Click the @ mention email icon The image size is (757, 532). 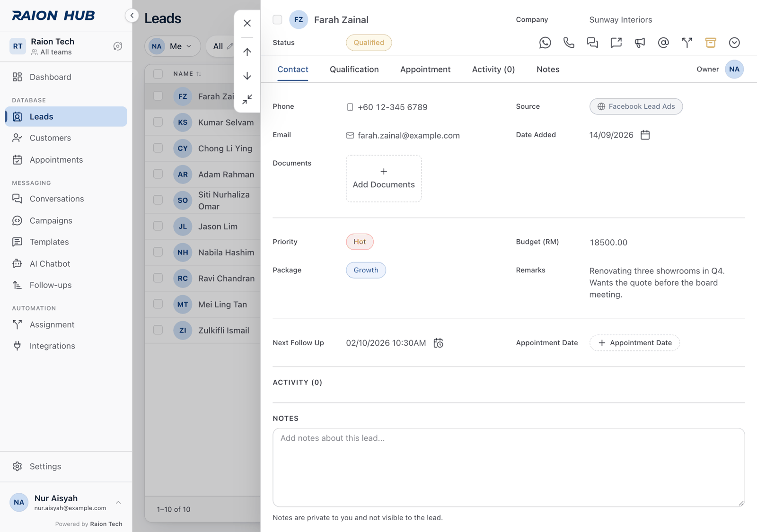pyautogui.click(x=663, y=43)
